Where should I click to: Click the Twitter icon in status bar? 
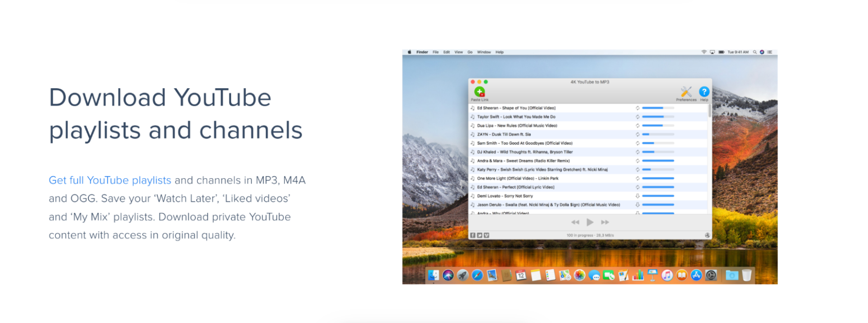(480, 235)
